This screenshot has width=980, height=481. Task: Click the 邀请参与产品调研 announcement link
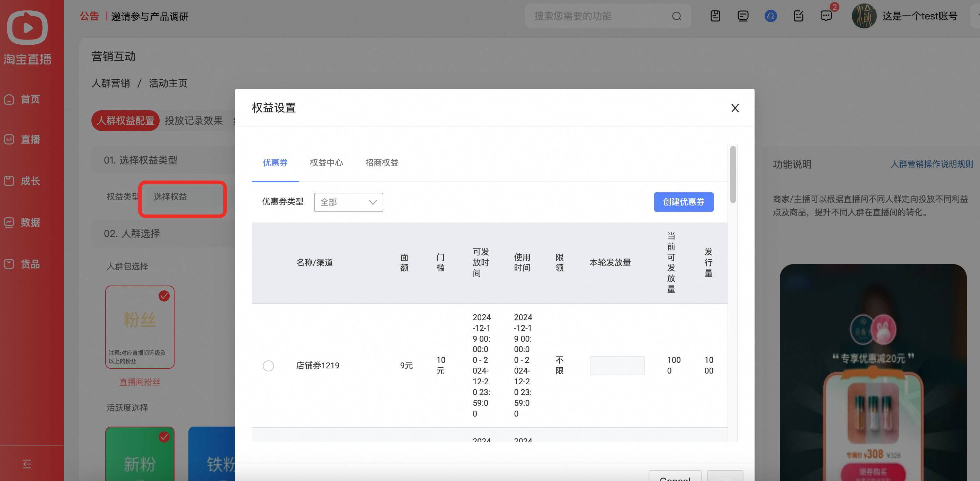click(x=150, y=16)
